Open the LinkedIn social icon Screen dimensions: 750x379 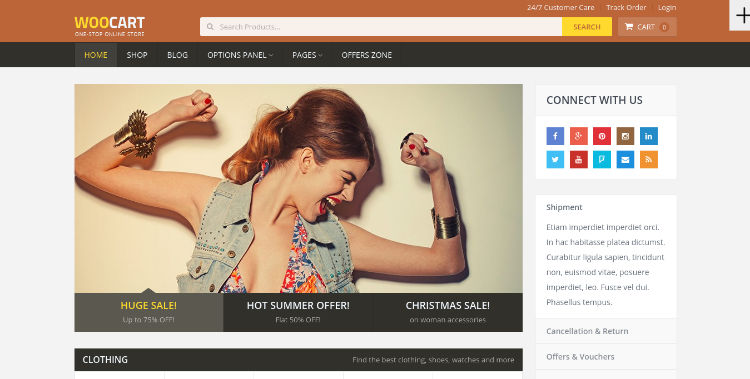pyautogui.click(x=649, y=136)
